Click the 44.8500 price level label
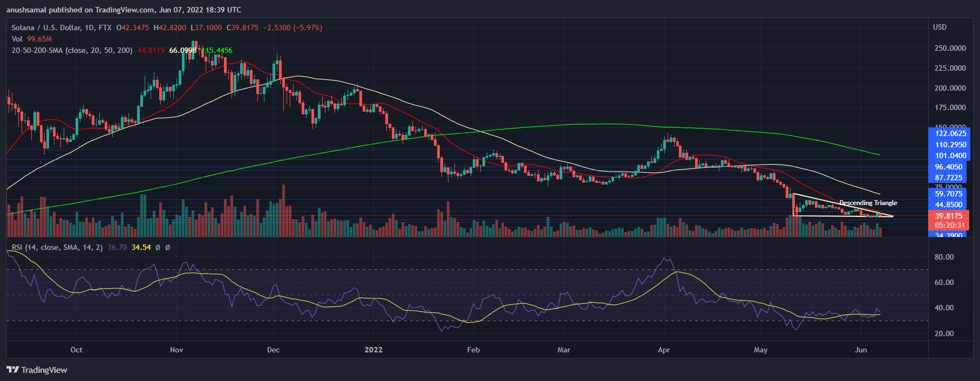 click(949, 205)
